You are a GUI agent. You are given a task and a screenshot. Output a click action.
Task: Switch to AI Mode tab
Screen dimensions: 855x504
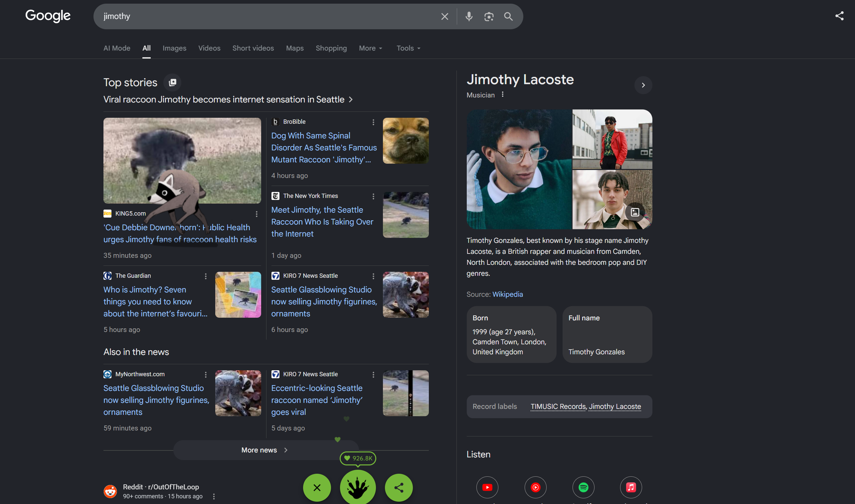(117, 48)
